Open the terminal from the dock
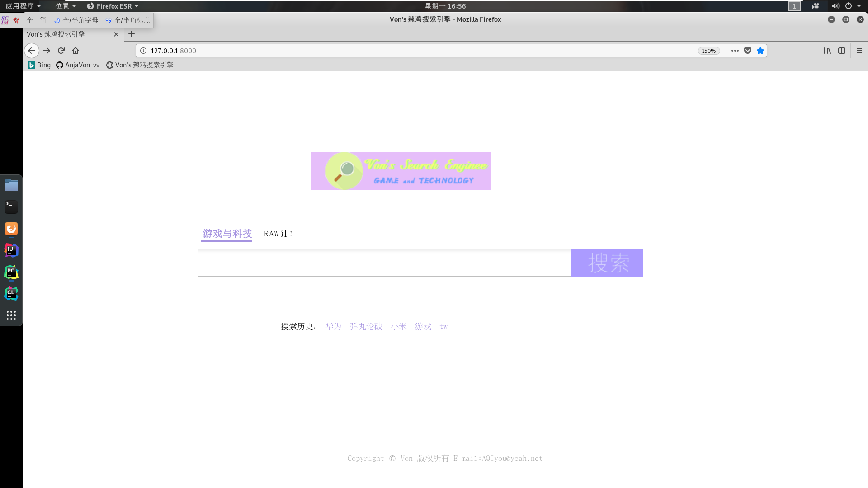 tap(11, 206)
